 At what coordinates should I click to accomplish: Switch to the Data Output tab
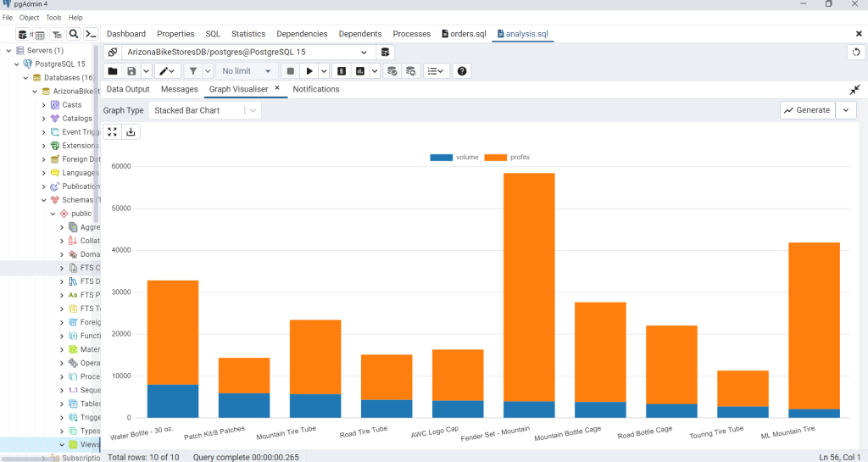(x=128, y=89)
